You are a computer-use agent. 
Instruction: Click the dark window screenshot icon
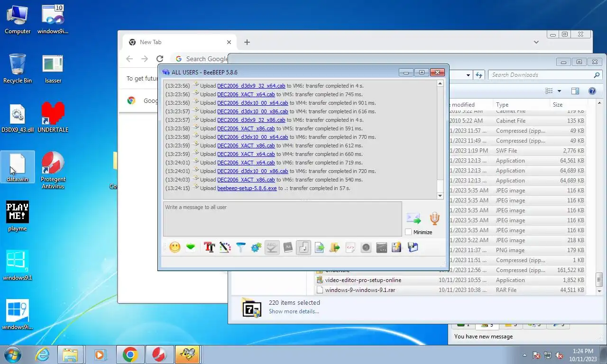[x=382, y=247]
